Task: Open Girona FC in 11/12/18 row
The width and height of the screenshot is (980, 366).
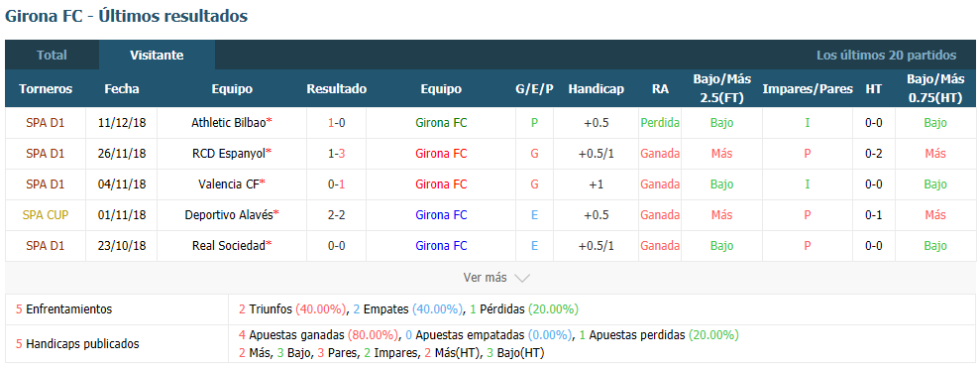Action: [x=441, y=123]
